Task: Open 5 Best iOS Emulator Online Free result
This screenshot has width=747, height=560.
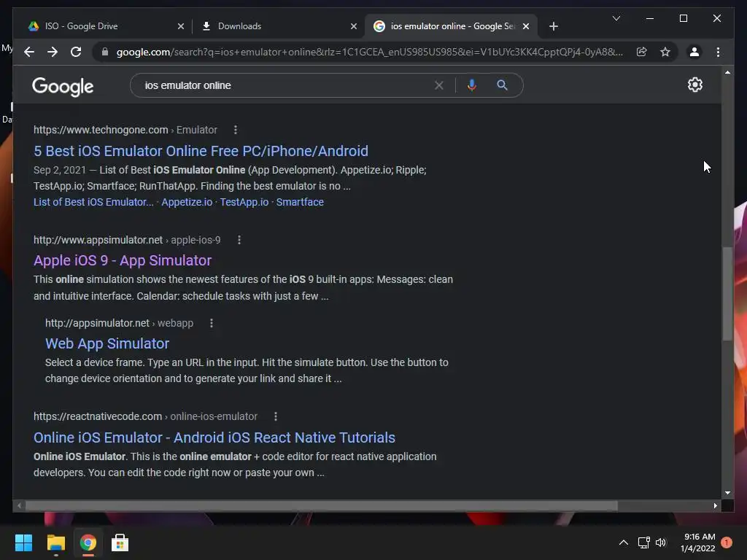Action: [201, 151]
